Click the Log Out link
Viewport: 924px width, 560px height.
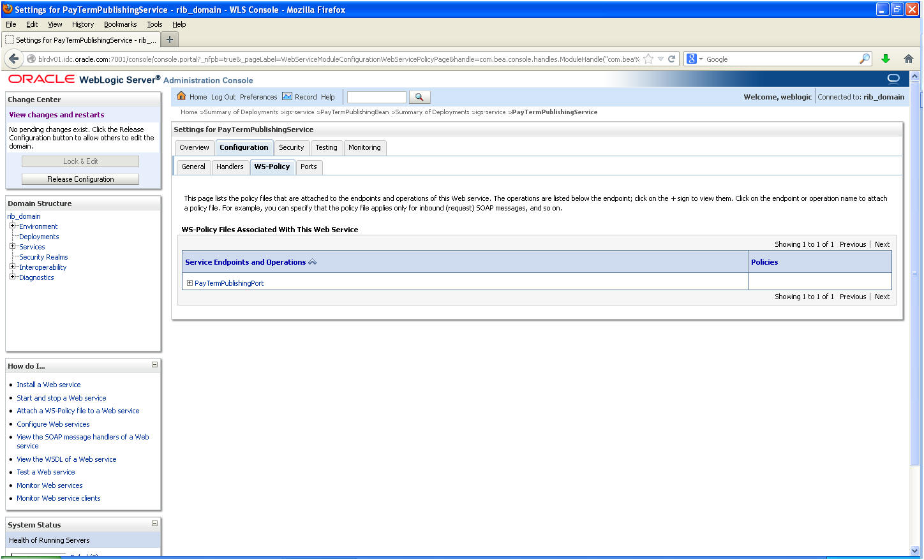point(223,97)
